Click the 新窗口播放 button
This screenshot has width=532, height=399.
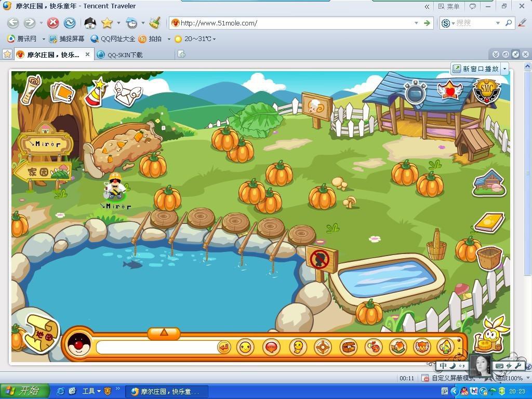click(x=476, y=69)
